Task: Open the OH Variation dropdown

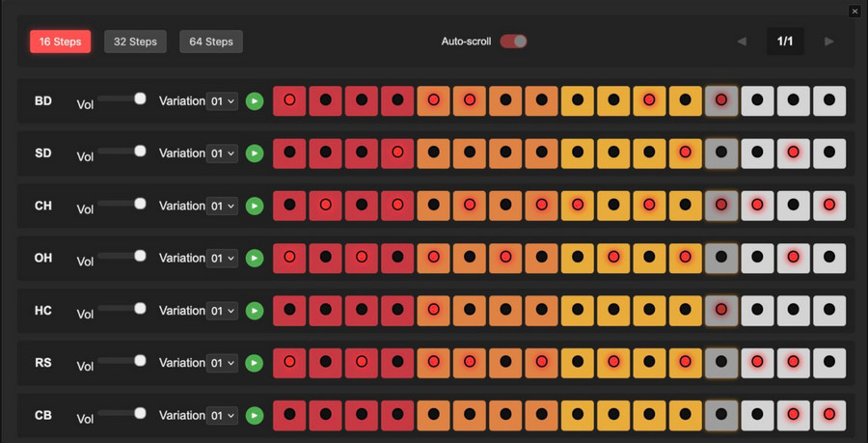Action: pyautogui.click(x=222, y=258)
